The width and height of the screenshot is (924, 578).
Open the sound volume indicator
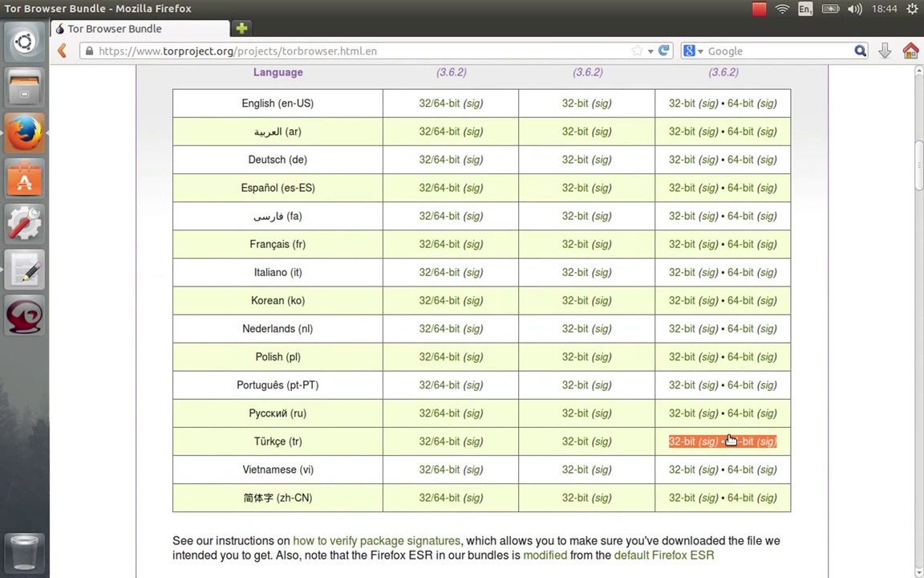854,9
